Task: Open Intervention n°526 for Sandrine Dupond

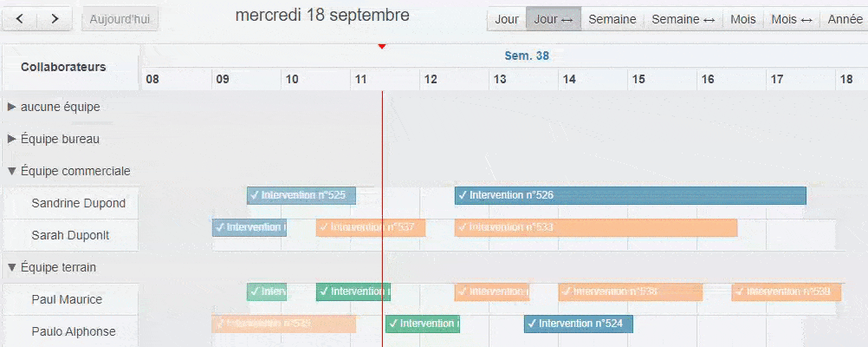Action: (x=631, y=196)
